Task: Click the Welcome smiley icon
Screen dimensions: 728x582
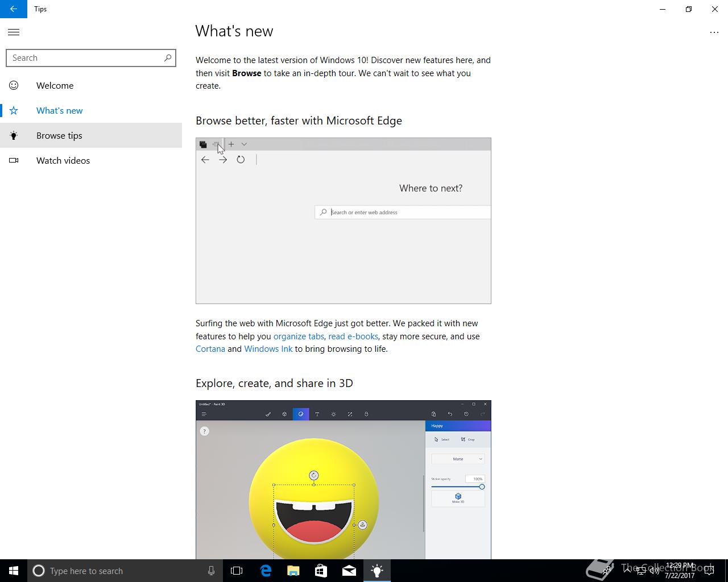Action: tap(14, 85)
